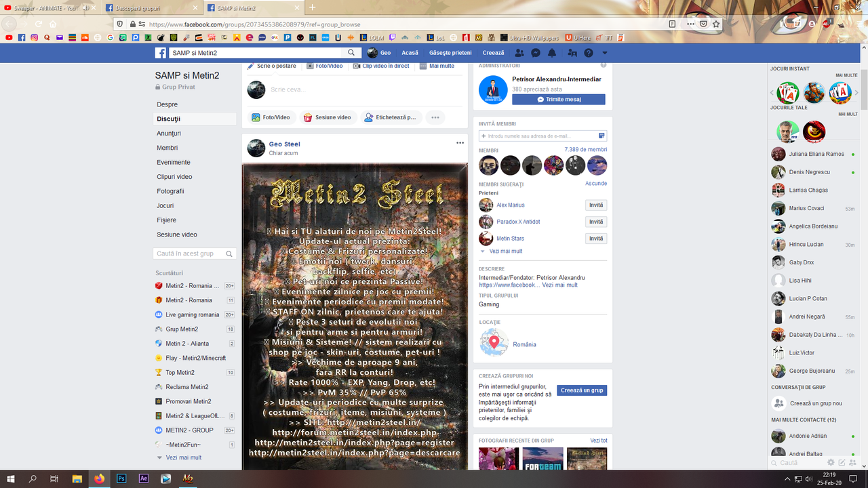The width and height of the screenshot is (868, 488).
Task: Open the Facebook Quick Help question mark icon
Action: click(x=589, y=53)
